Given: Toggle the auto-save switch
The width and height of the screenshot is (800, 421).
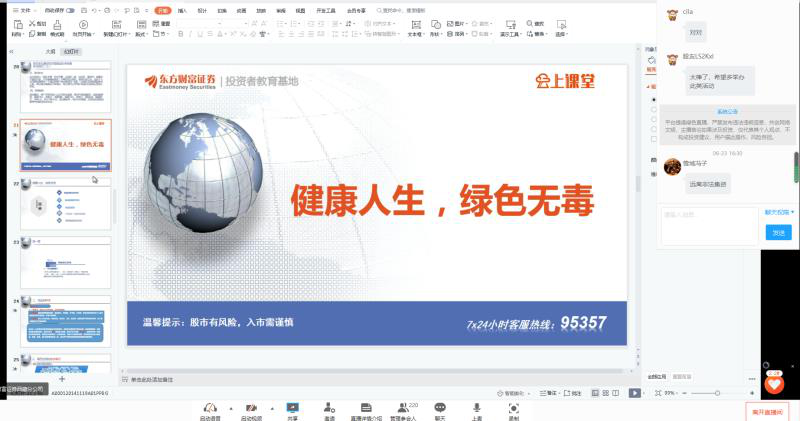Looking at the screenshot, I should 70,10.
